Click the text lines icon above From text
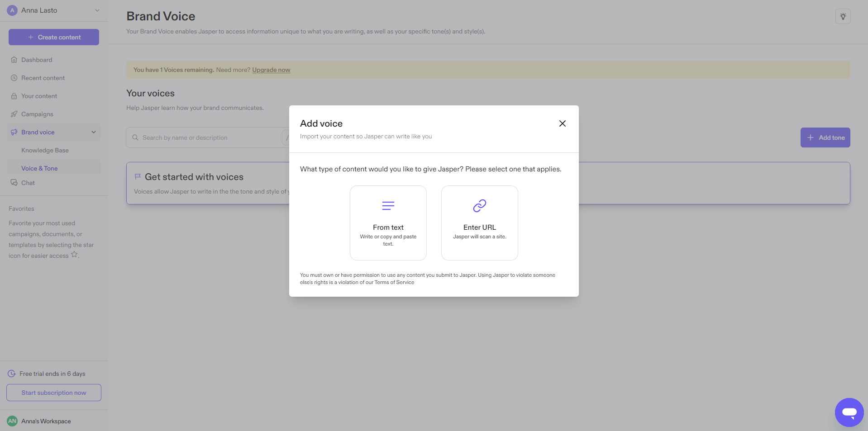The height and width of the screenshot is (431, 868). 388,206
